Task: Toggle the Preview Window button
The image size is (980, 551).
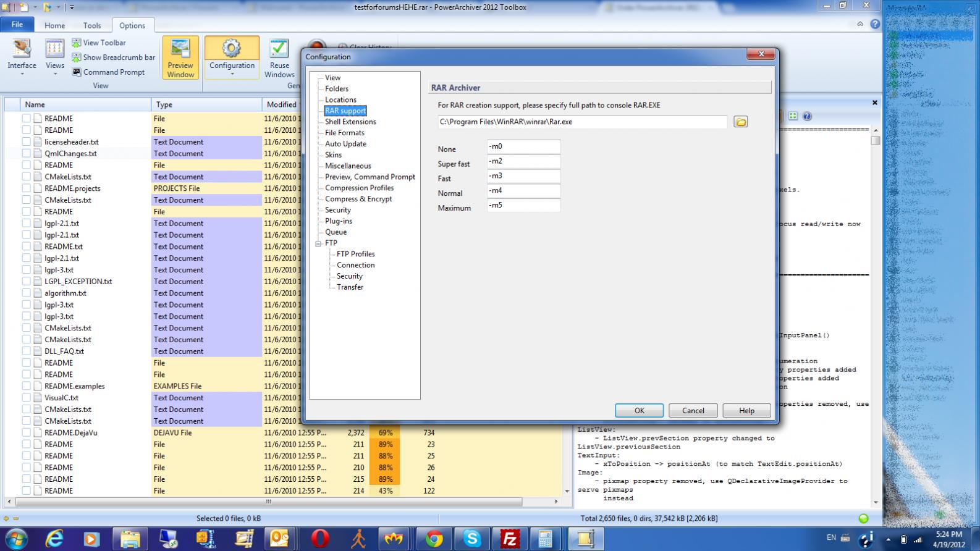Action: click(180, 57)
